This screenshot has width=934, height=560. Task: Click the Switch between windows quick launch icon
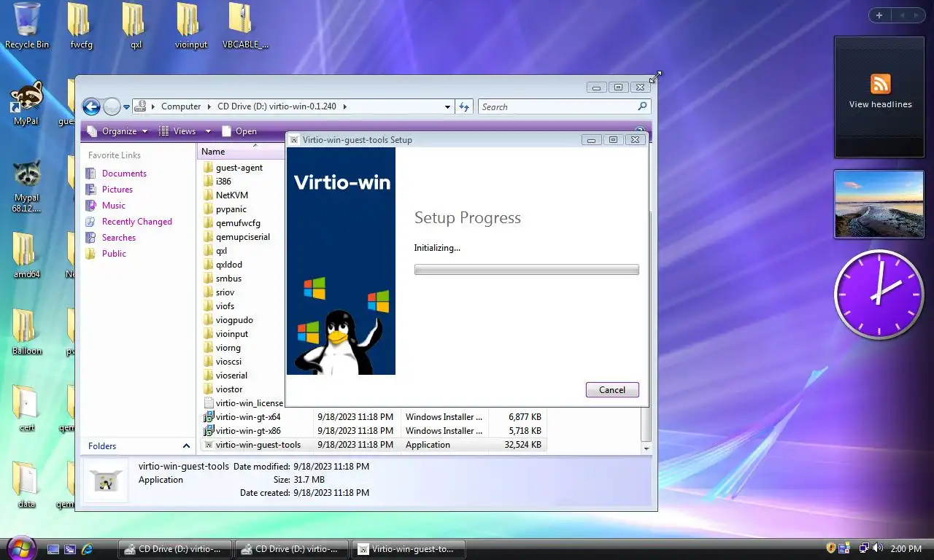[x=70, y=549]
